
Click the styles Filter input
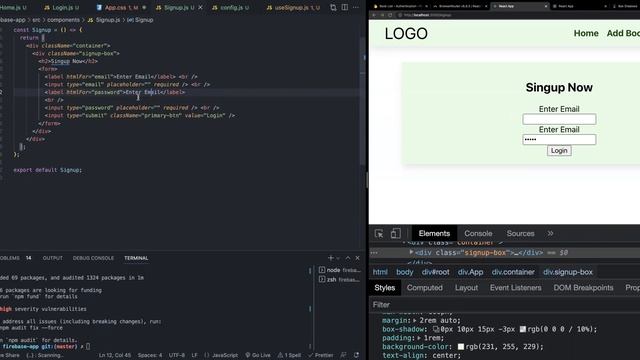click(x=504, y=305)
